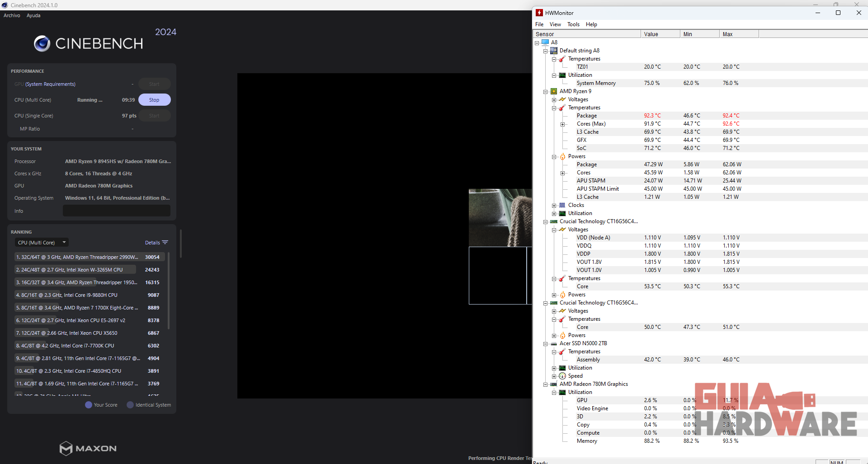Viewport: 868px width, 464px height.
Task: Click the Cinebench sphere logo
Action: pos(42,43)
